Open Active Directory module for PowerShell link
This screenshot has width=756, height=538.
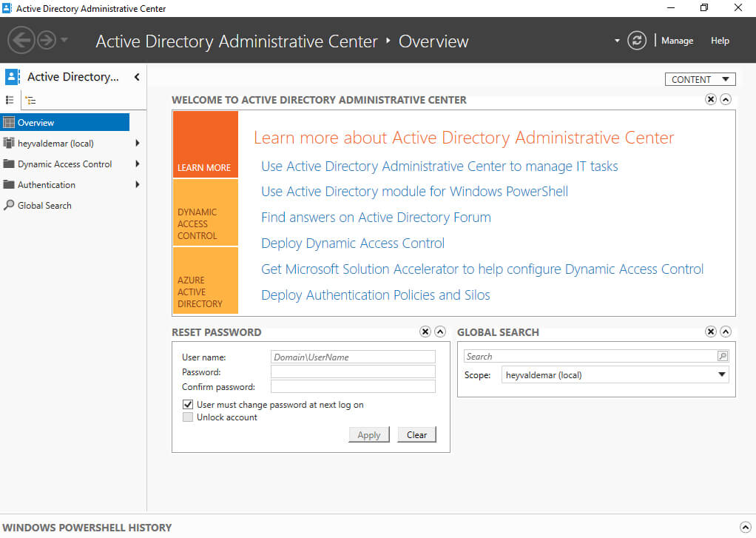[415, 192]
